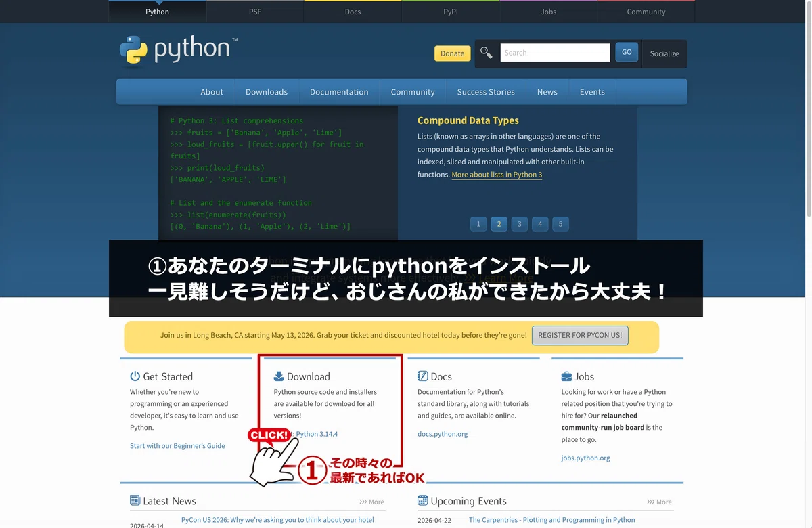Click the Donate button
The image size is (812, 528).
[452, 53]
